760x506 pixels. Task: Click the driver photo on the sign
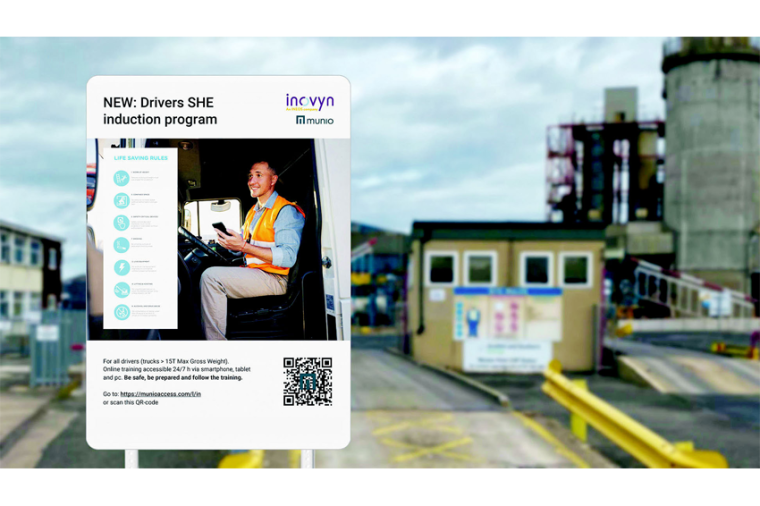point(219,239)
